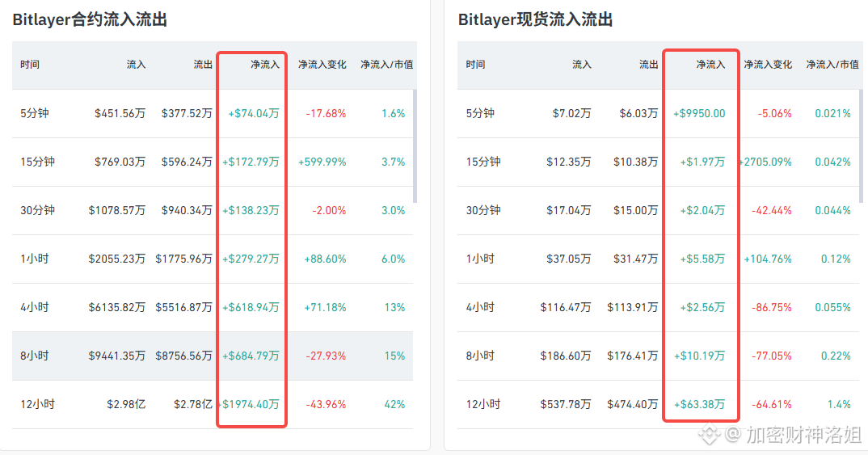This screenshot has height=455, width=868.
Task: Click the +$5.58万 spot net inflow
Action: tap(702, 259)
